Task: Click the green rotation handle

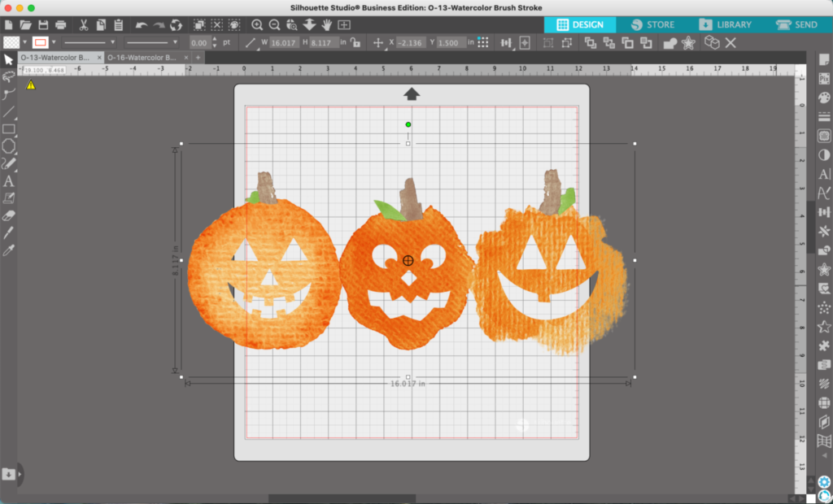Action: tap(408, 125)
